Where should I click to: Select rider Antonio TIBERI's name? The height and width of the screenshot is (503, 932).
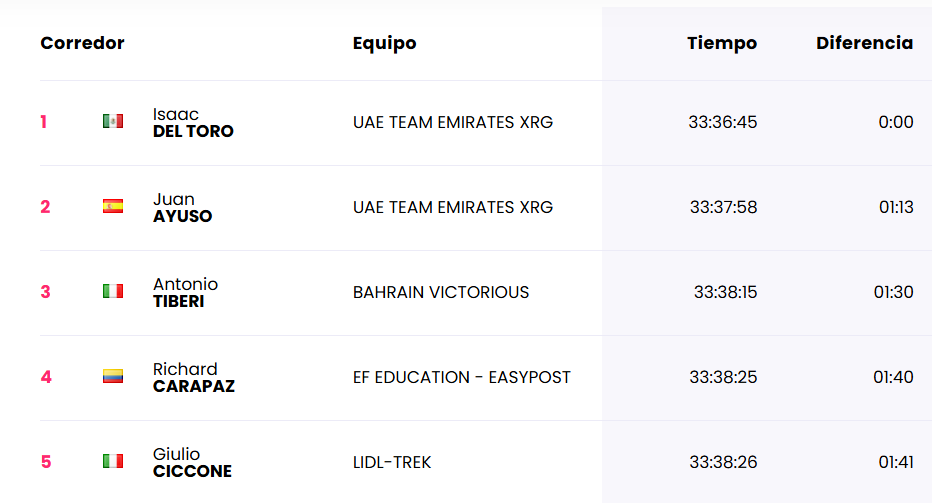pyautogui.click(x=185, y=293)
